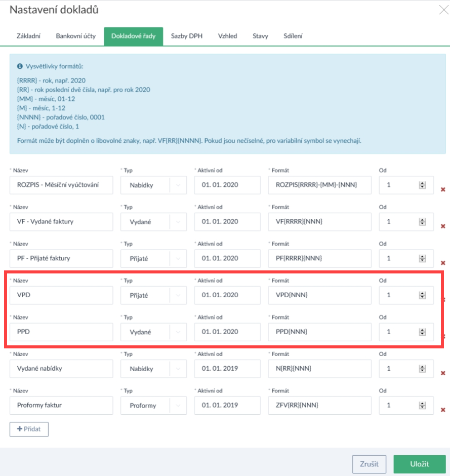Image resolution: width=450 pixels, height=476 pixels.
Task: Go to the Vzhled tab
Action: [x=227, y=36]
